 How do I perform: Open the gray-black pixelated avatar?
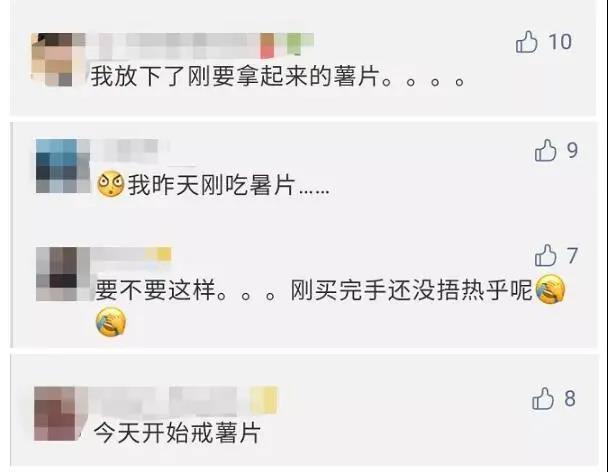63,274
